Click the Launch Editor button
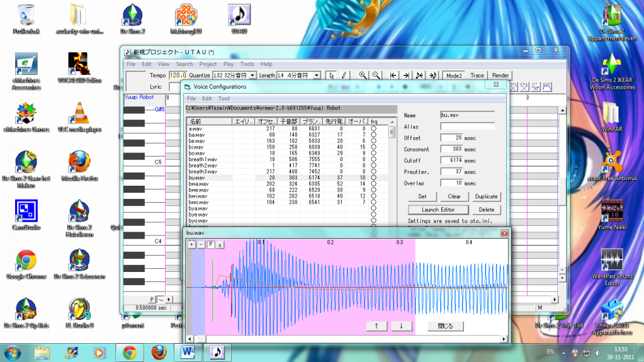 click(x=438, y=210)
